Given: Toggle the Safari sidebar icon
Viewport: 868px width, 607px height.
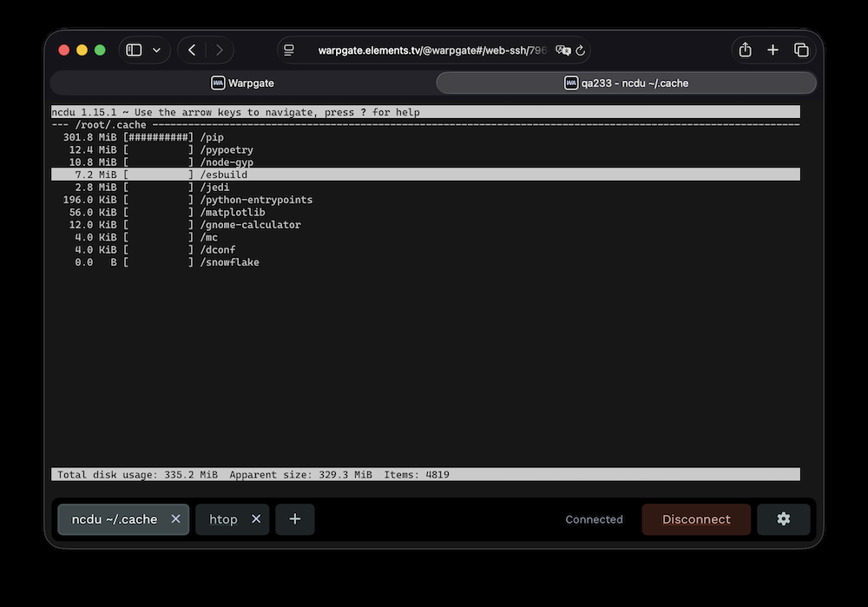Looking at the screenshot, I should click(134, 50).
